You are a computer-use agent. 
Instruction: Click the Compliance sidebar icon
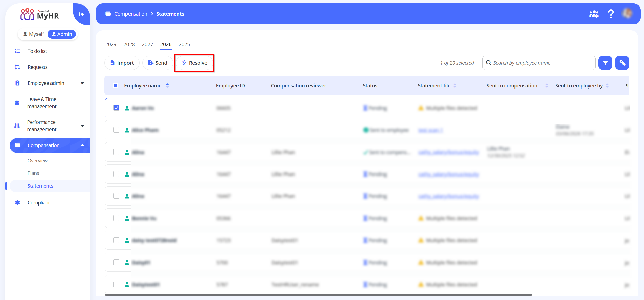[x=17, y=203]
